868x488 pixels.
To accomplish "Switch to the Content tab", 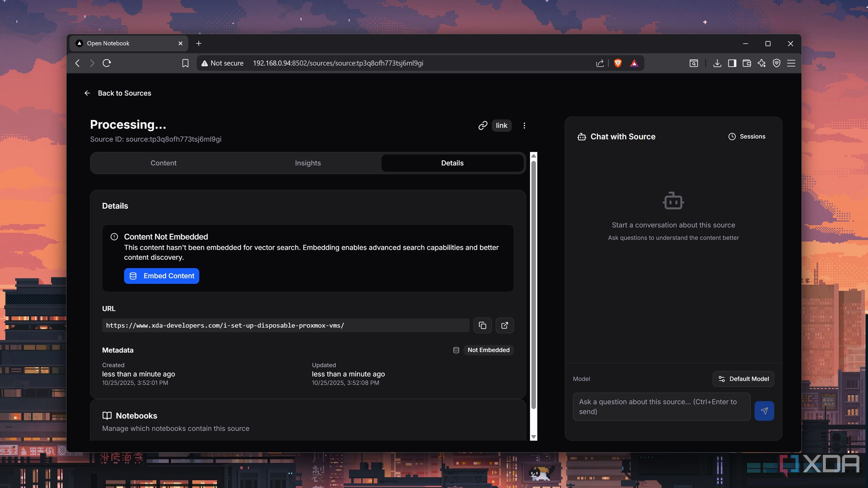I will click(163, 163).
